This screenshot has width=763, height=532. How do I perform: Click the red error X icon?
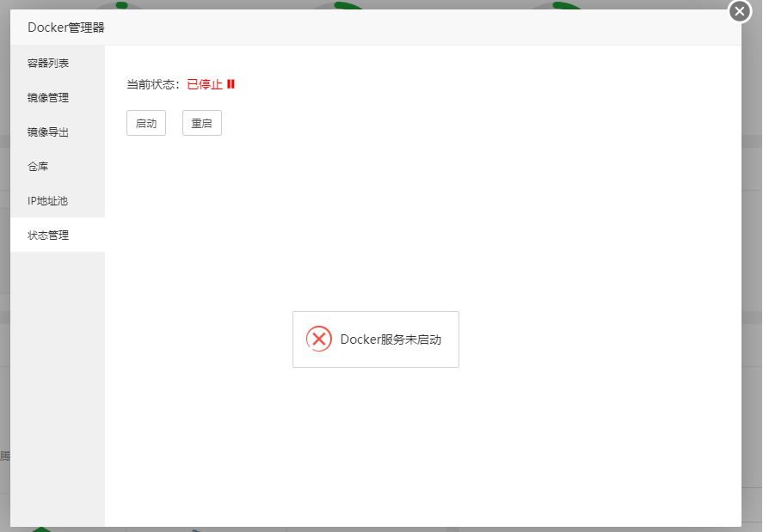(x=319, y=339)
